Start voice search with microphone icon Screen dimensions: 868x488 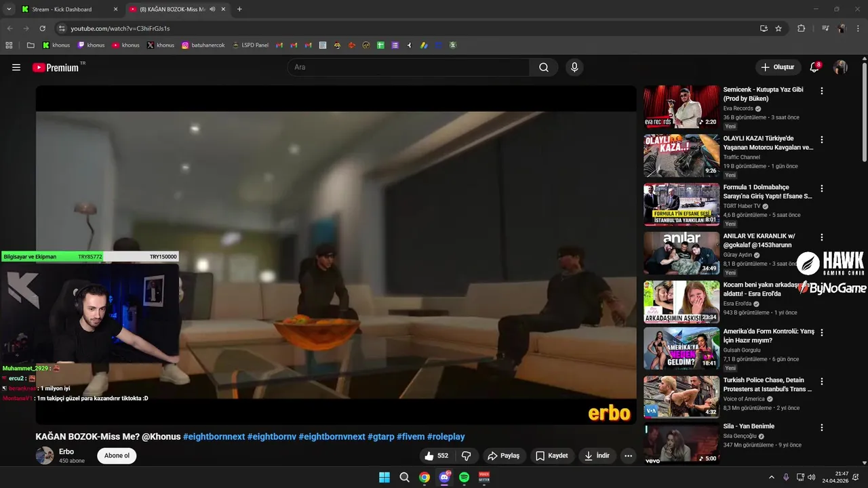574,67
